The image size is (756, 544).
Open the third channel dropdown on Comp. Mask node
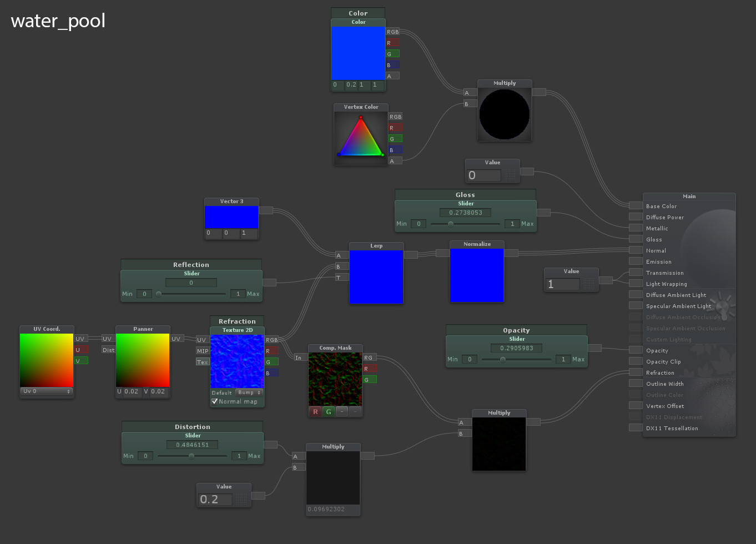point(343,412)
